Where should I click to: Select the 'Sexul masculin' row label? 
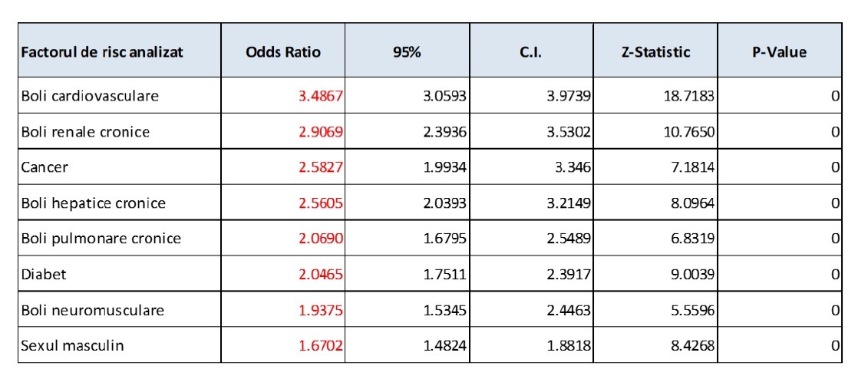pos(72,345)
